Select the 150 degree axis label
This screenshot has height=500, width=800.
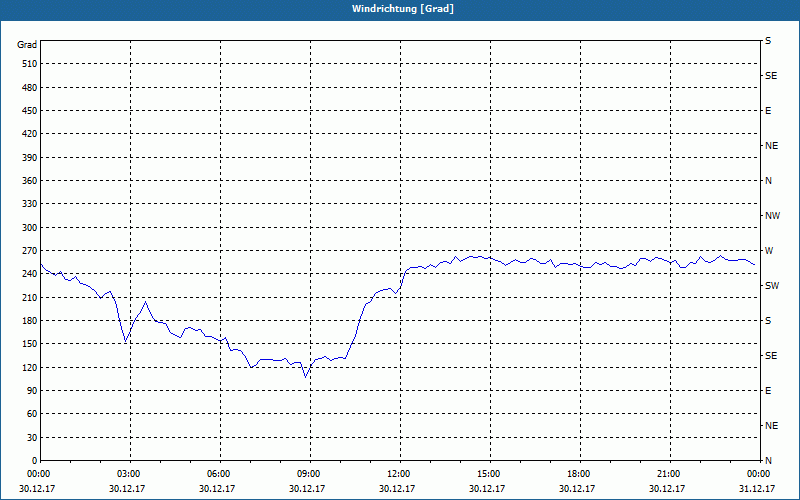(29, 344)
